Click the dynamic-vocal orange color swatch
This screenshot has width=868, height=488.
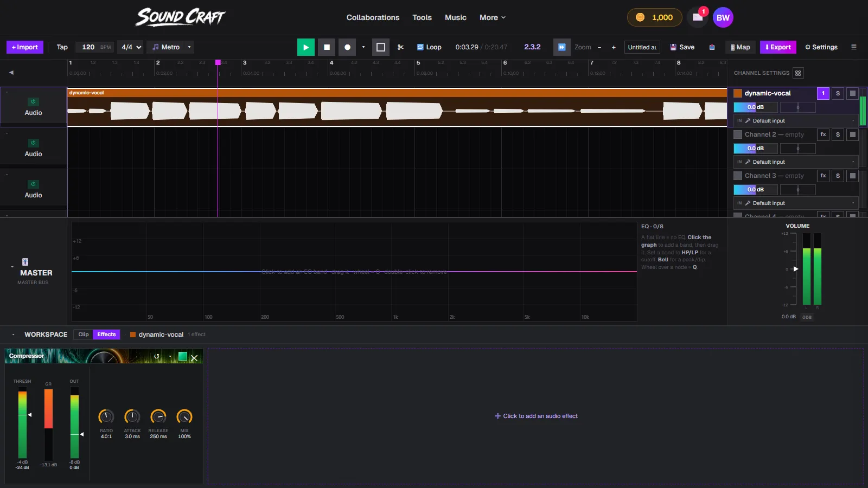coord(738,93)
